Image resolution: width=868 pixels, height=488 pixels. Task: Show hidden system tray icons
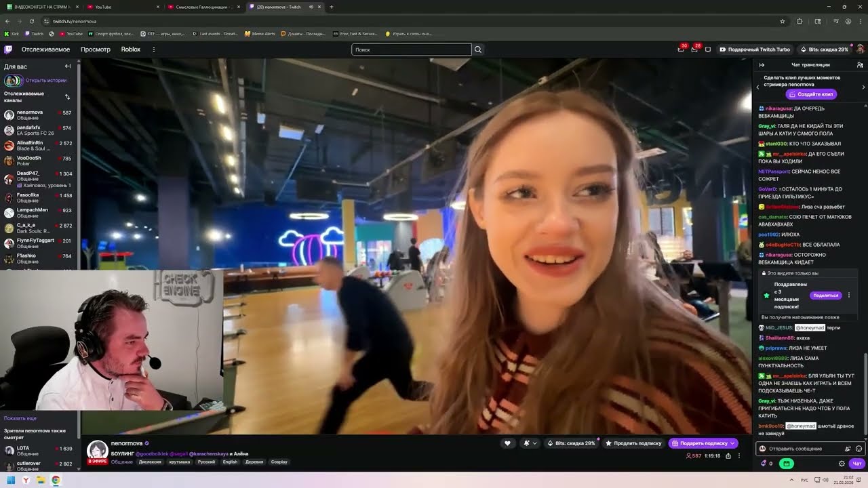[x=791, y=480]
